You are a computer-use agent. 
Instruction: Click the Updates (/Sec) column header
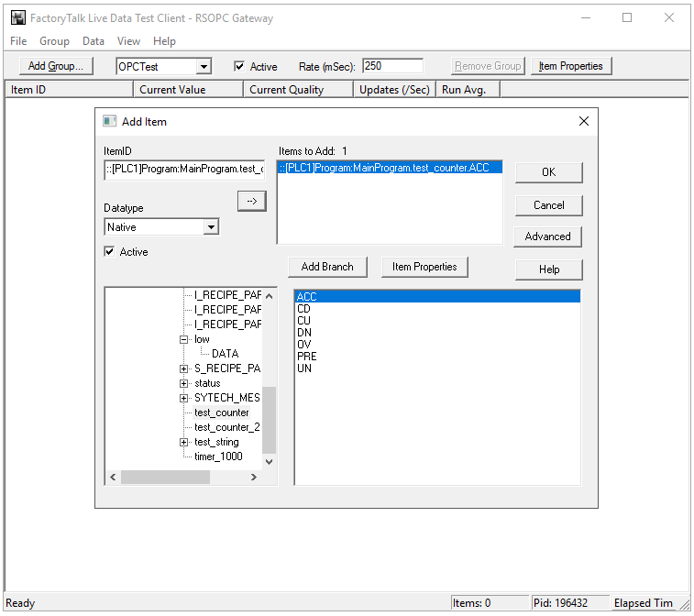point(394,90)
